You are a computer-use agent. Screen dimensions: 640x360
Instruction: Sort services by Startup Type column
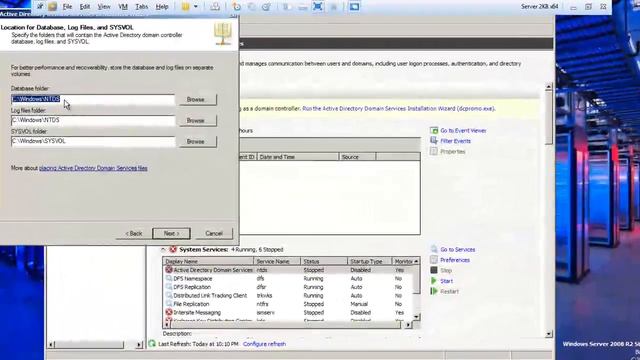point(369,261)
